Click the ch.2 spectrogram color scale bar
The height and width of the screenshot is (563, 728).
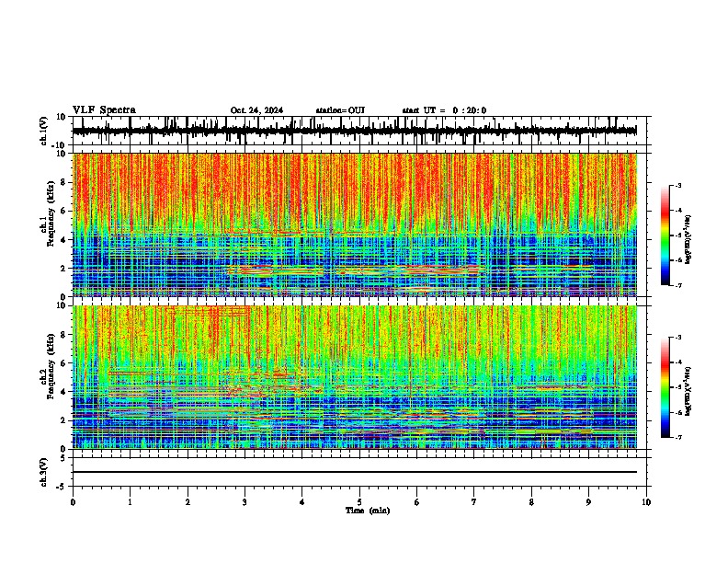pyautogui.click(x=665, y=387)
